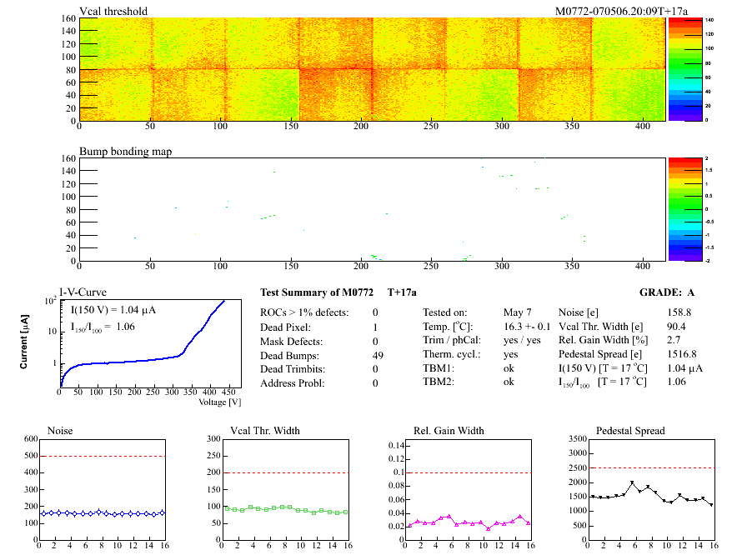
Task: Click the Noise value 158.8 in summary
Action: [680, 312]
